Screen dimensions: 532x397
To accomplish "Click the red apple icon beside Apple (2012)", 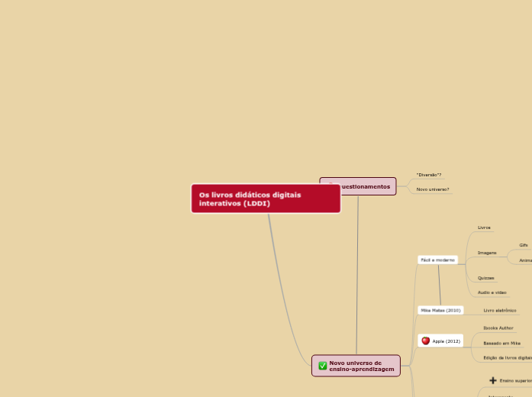I will pyautogui.click(x=426, y=341).
